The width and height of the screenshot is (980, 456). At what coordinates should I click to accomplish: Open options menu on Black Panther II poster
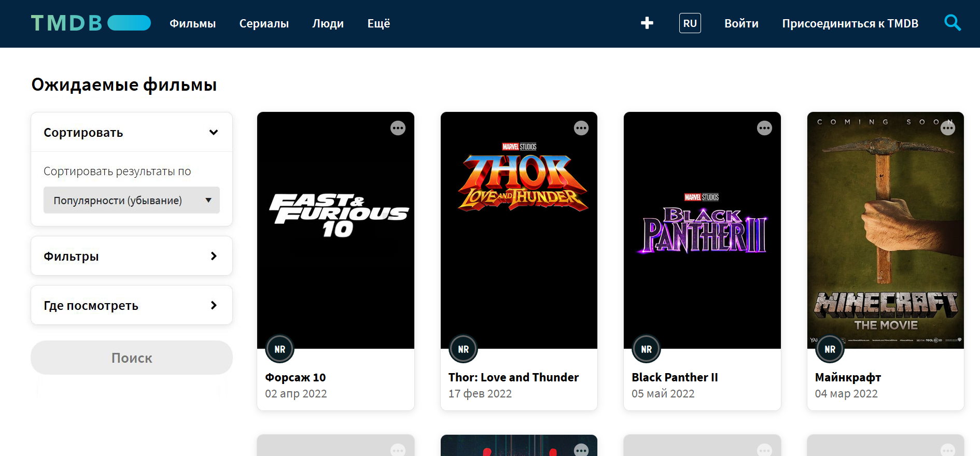pos(764,128)
